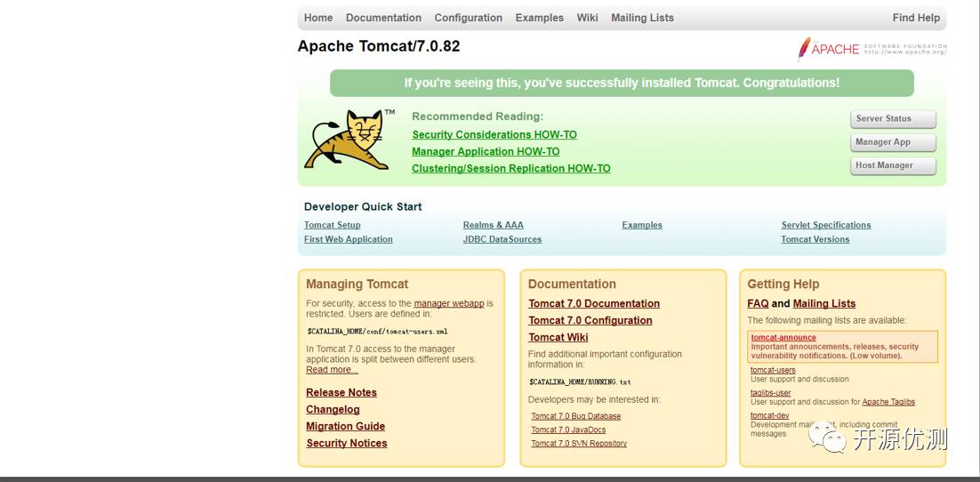
Task: Open the Documentation navigation item
Action: pyautogui.click(x=384, y=18)
